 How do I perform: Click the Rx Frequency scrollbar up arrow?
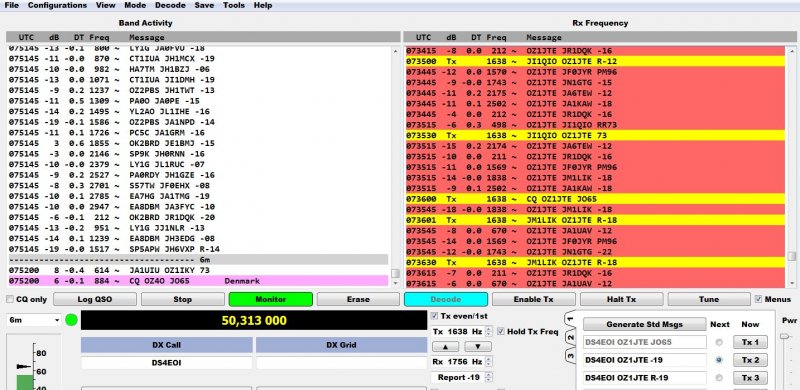pyautogui.click(x=791, y=51)
